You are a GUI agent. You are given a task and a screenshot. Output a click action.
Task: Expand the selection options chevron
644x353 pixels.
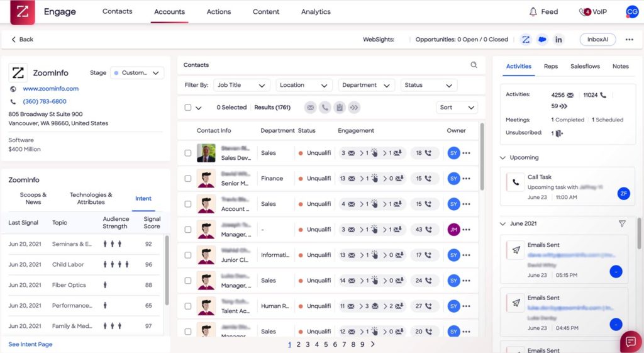pos(199,108)
